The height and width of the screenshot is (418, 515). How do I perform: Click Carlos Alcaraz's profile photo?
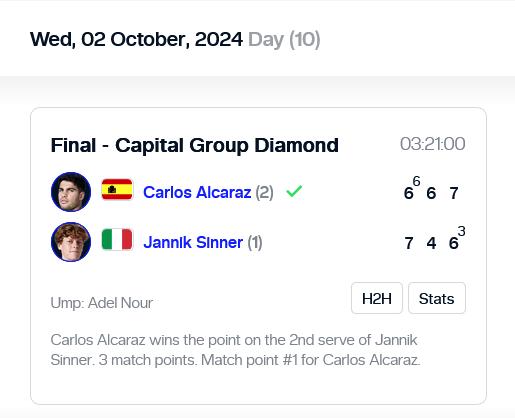[71, 192]
